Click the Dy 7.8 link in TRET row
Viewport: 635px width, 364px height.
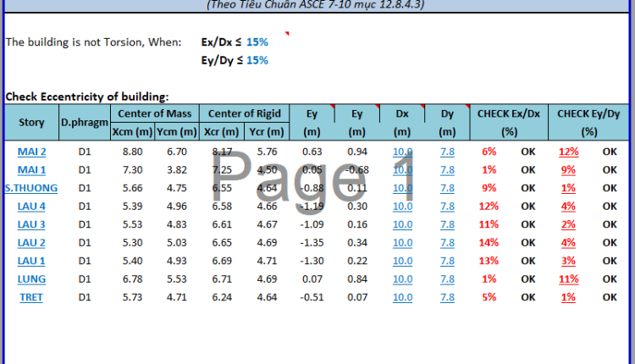pyautogui.click(x=447, y=297)
